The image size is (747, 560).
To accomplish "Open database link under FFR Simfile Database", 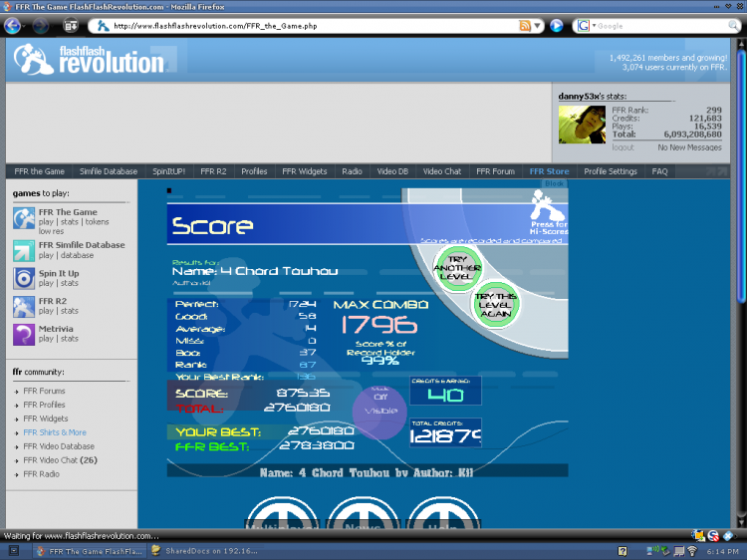I will (x=77, y=255).
